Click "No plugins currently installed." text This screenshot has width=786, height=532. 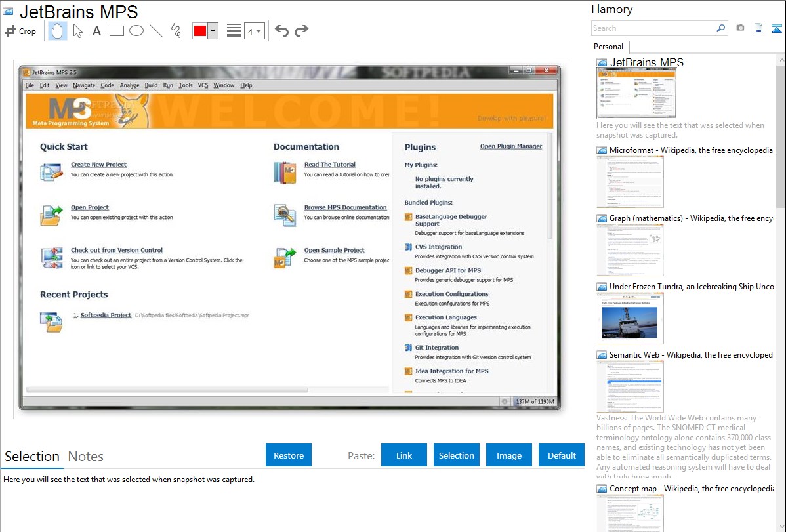pyautogui.click(x=444, y=182)
